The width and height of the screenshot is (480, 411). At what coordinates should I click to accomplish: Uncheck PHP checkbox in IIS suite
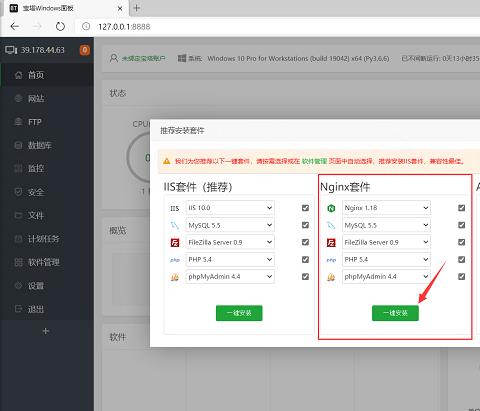(305, 259)
